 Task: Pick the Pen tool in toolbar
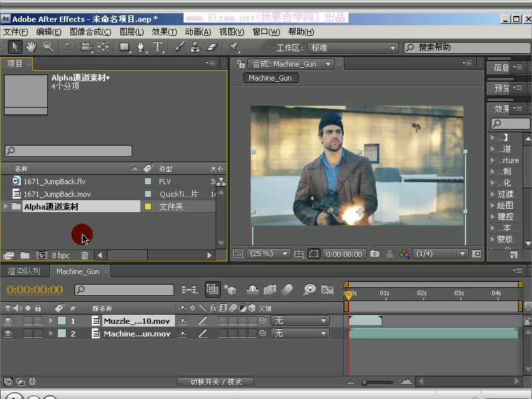141,47
